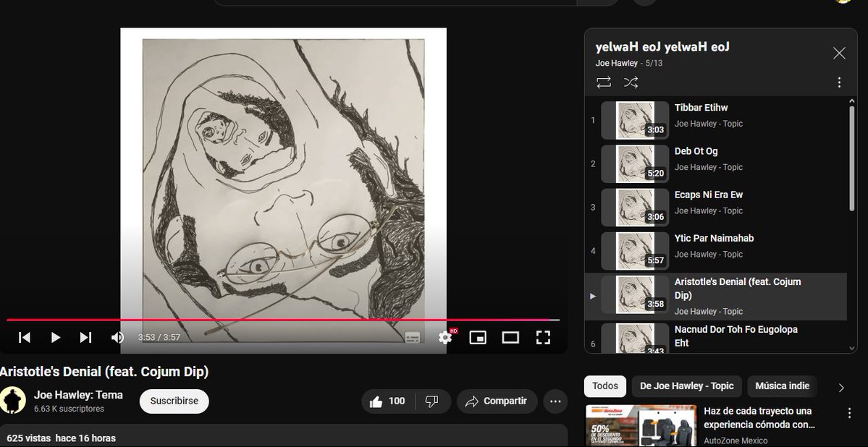Expand video description box

point(284,436)
